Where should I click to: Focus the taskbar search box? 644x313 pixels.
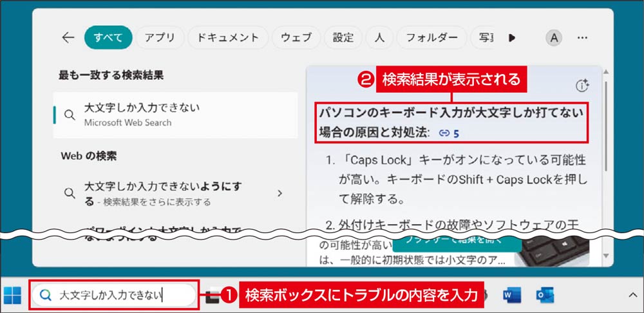(x=114, y=295)
